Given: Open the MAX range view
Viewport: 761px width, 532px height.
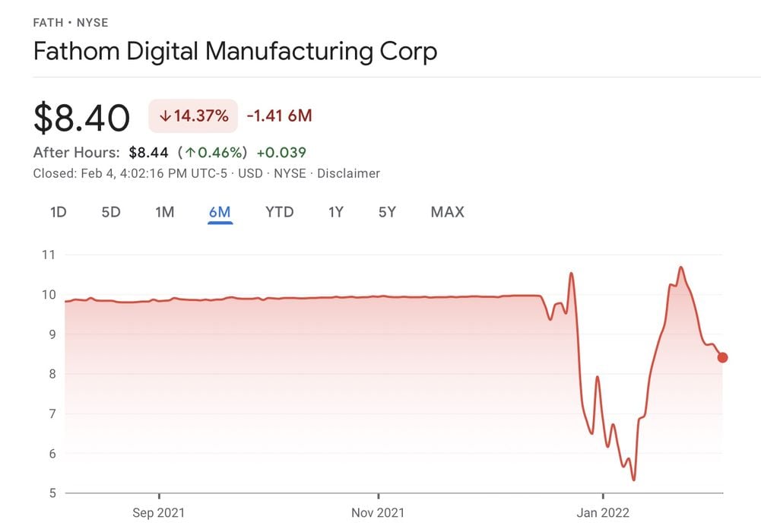Looking at the screenshot, I should click(447, 212).
